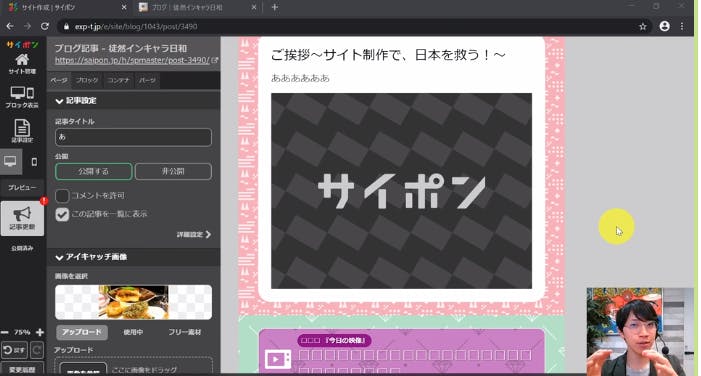Go forward with the browser forward arrow
701x376 pixels.
(28, 26)
